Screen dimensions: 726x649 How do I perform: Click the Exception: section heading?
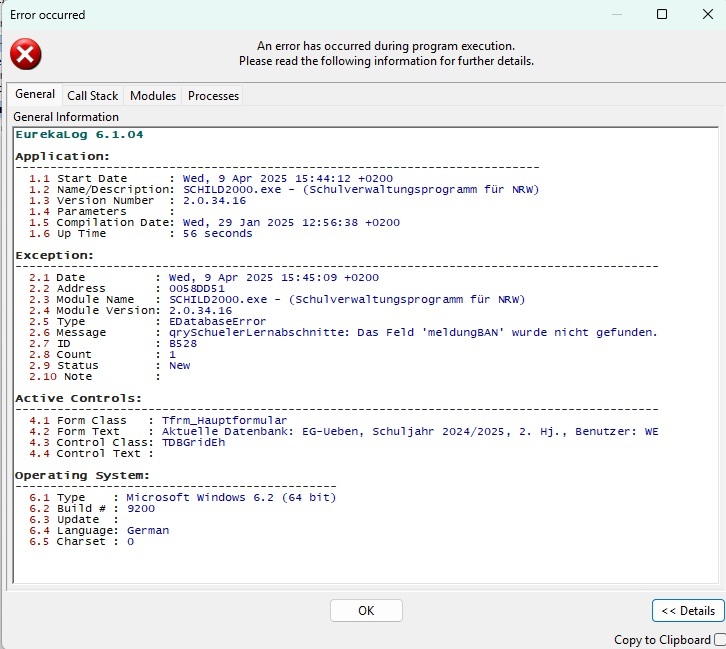coord(55,255)
